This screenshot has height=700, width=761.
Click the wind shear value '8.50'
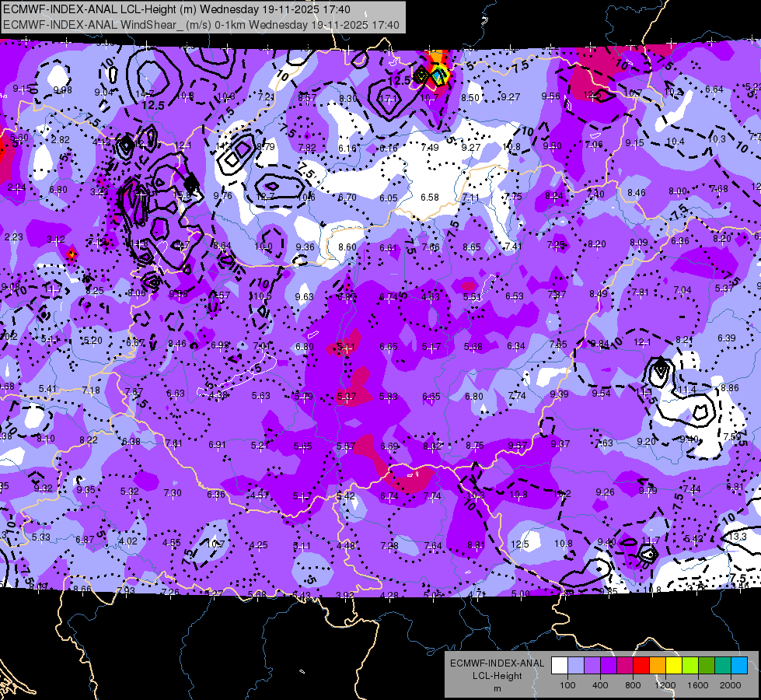tap(470, 98)
